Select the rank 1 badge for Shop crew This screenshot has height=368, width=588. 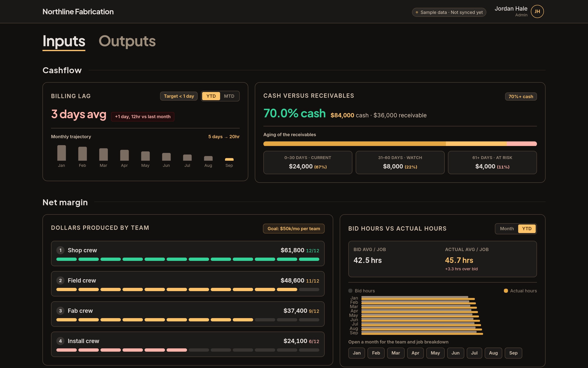tap(60, 250)
